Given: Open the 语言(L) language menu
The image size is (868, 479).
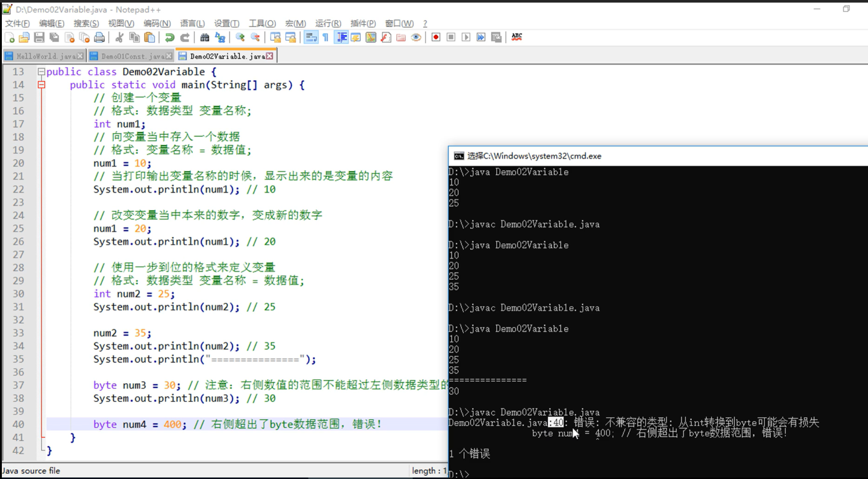Looking at the screenshot, I should pyautogui.click(x=192, y=23).
